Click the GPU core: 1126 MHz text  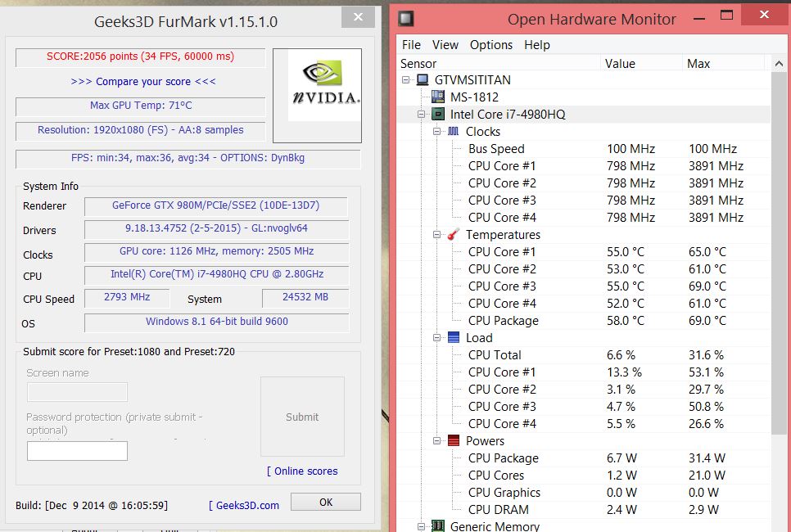pos(216,251)
